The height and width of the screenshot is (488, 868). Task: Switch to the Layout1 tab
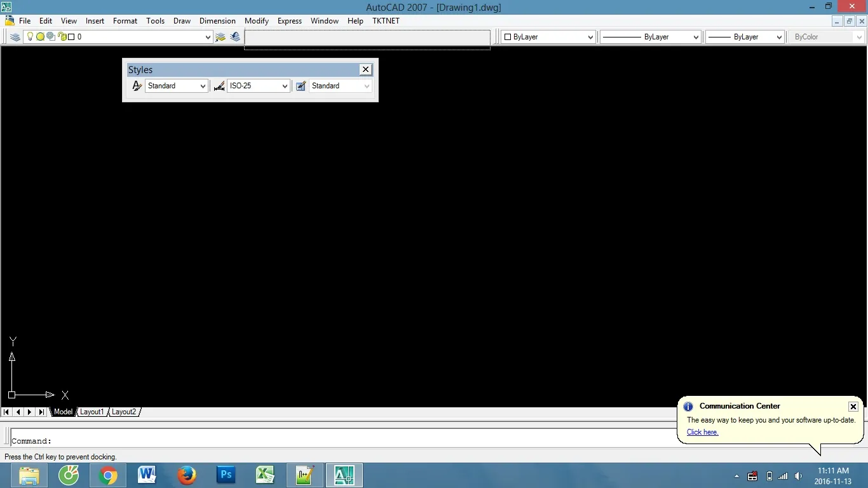92,412
